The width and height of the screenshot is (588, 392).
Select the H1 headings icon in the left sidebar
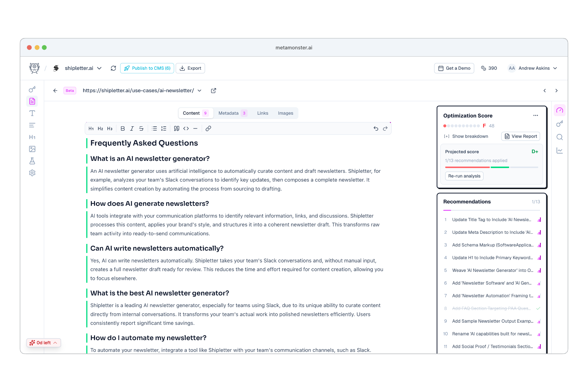[32, 137]
